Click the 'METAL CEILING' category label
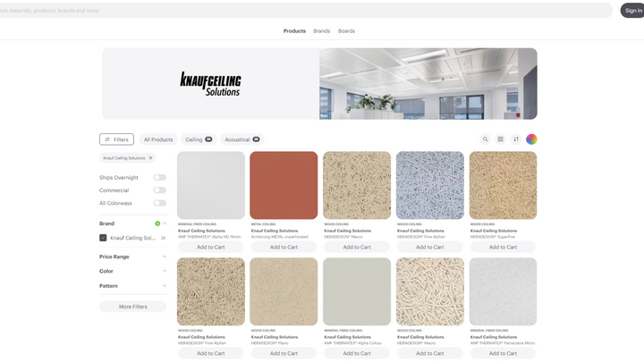Screen dimensions: 644x362 point(263,224)
